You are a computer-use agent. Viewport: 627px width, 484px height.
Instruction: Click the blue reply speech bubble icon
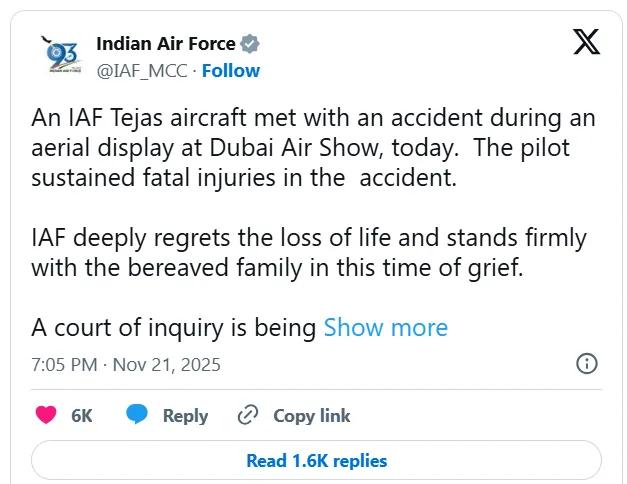tap(138, 415)
